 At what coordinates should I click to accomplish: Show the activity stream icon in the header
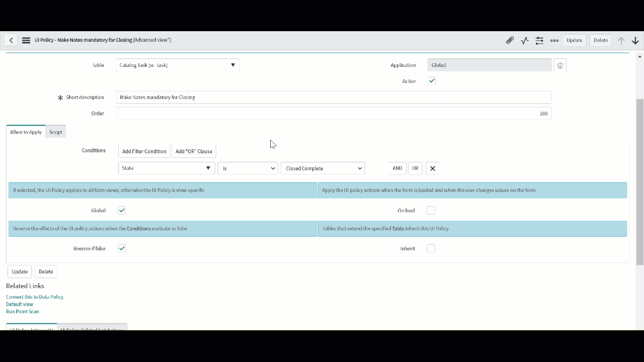click(525, 40)
